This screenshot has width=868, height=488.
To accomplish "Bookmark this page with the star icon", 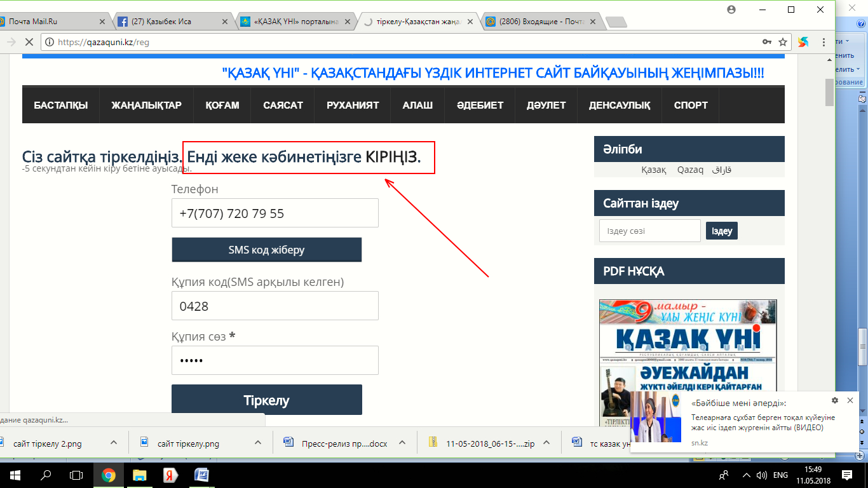I will tap(783, 42).
